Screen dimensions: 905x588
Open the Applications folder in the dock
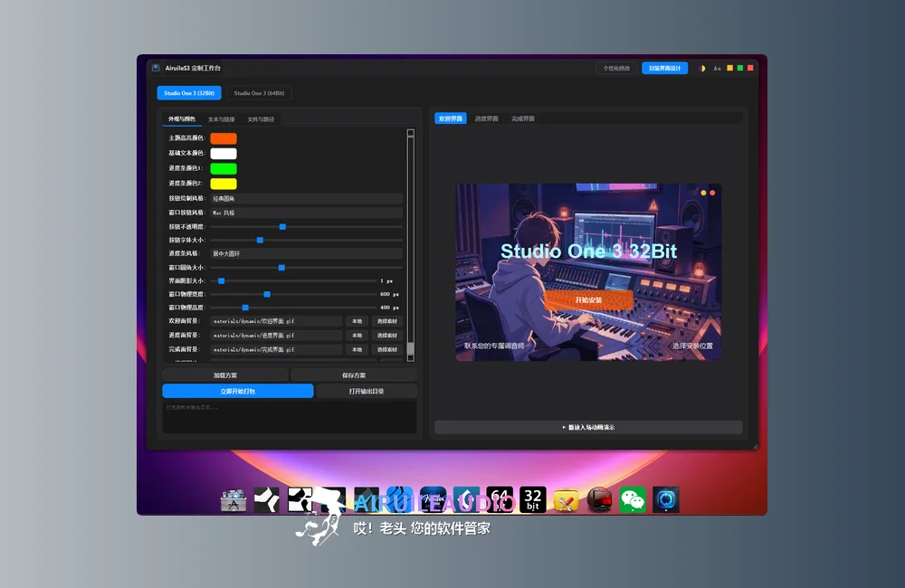click(233, 500)
